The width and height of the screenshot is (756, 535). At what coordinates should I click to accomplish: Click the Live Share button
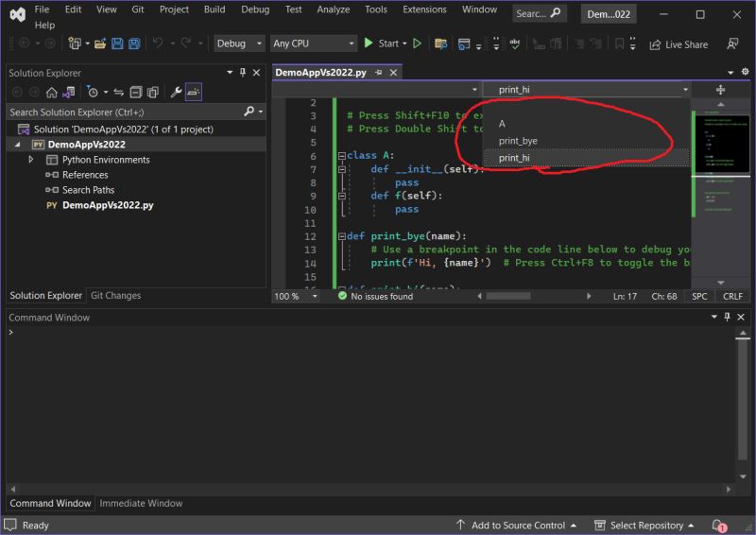click(679, 44)
